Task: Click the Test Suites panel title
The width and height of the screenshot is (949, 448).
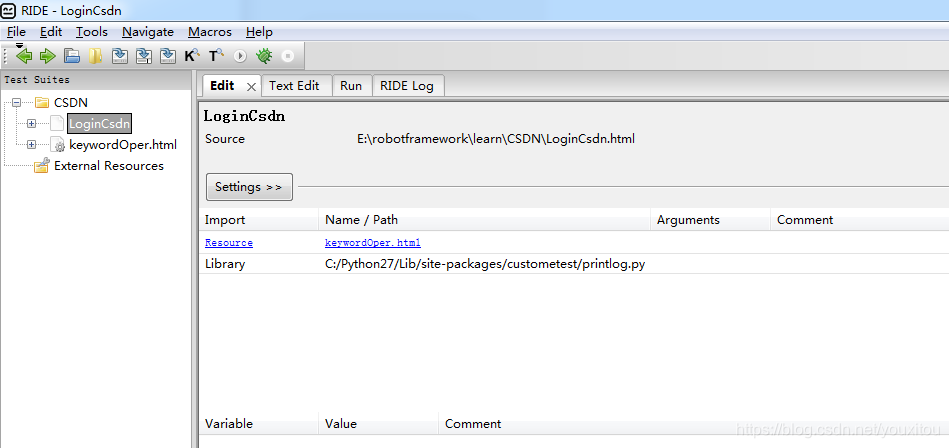Action: (x=37, y=79)
